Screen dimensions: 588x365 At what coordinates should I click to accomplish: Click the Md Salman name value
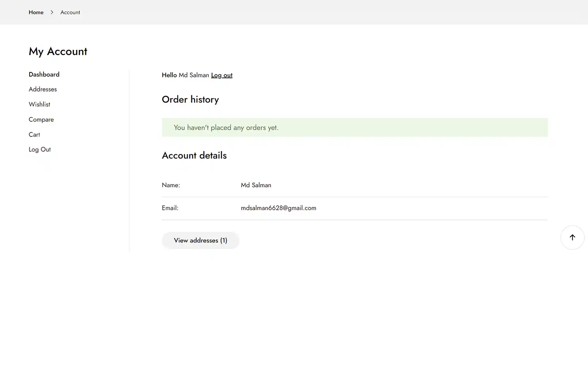click(x=256, y=185)
